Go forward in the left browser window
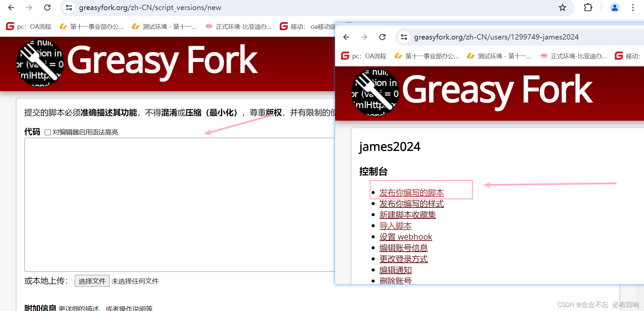This screenshot has height=311, width=644. pyautogui.click(x=29, y=7)
